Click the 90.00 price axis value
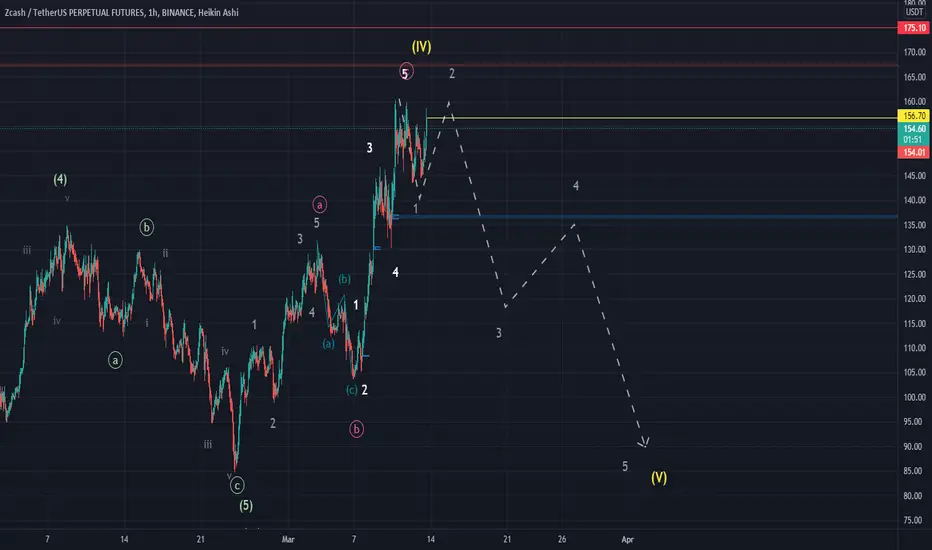This screenshot has height=550, width=932. (x=914, y=447)
